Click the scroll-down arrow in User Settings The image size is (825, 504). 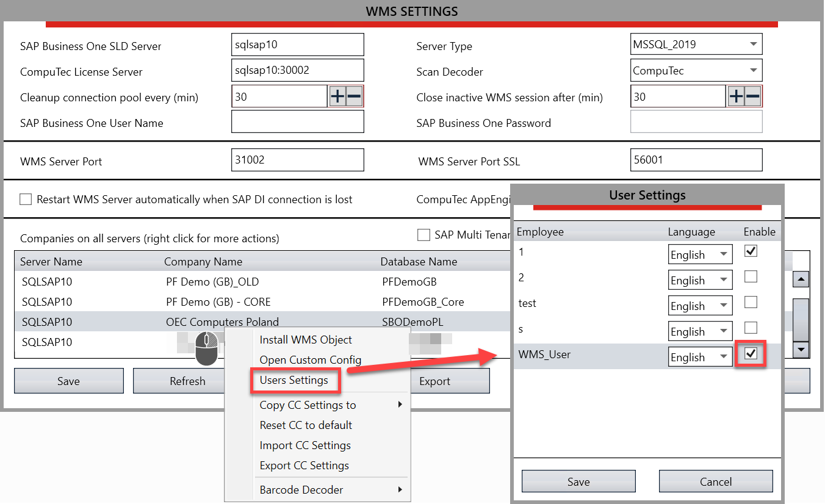[x=800, y=350]
